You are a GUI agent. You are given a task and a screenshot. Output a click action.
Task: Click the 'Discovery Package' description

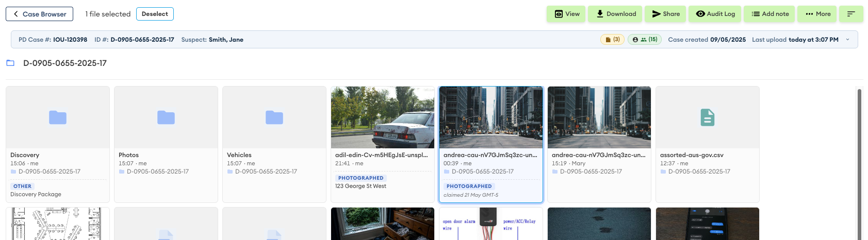click(36, 195)
